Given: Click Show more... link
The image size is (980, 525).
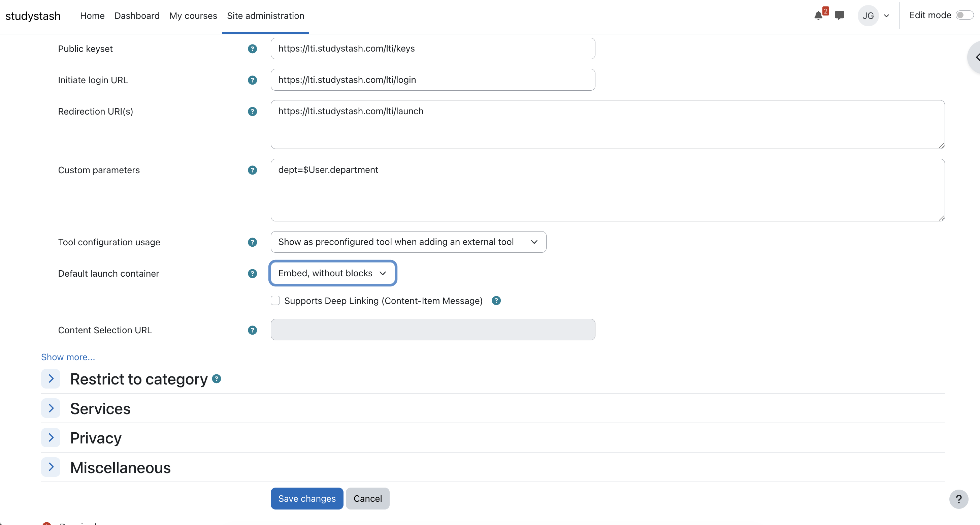Looking at the screenshot, I should pyautogui.click(x=68, y=357).
